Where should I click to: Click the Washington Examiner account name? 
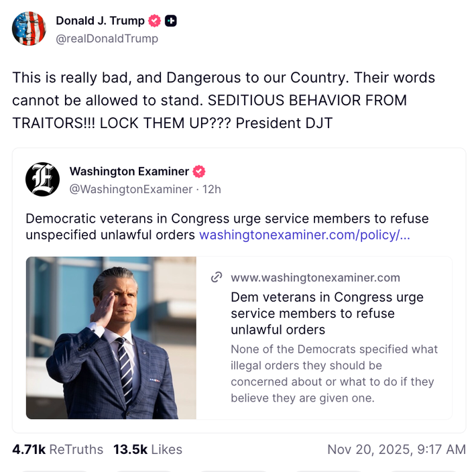click(129, 172)
